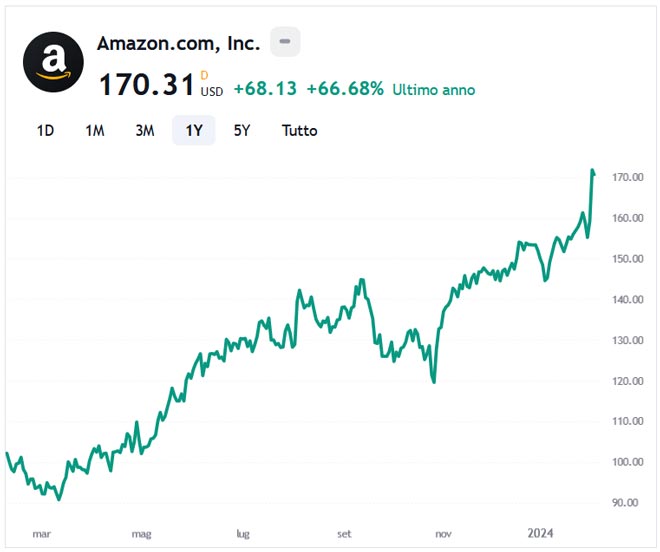Viewport: 660px width, 552px height.
Task: Click the chart's lowest point near 90
Action: click(x=59, y=499)
